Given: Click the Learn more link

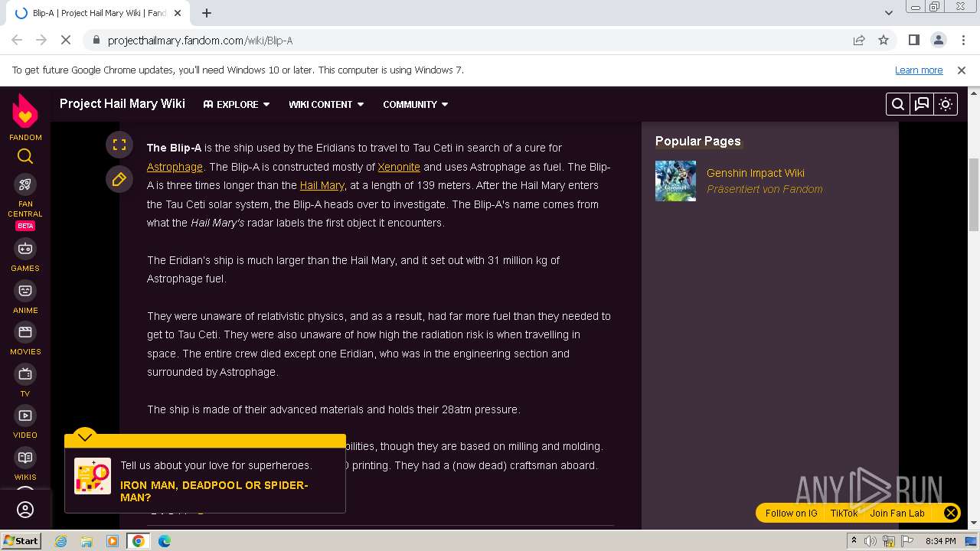Looking at the screenshot, I should [919, 70].
